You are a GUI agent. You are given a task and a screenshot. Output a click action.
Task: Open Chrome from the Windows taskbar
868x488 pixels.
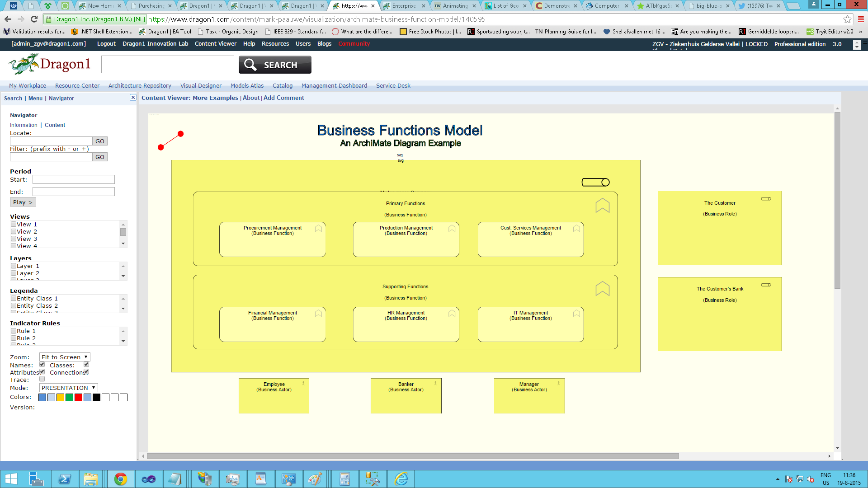click(x=121, y=479)
